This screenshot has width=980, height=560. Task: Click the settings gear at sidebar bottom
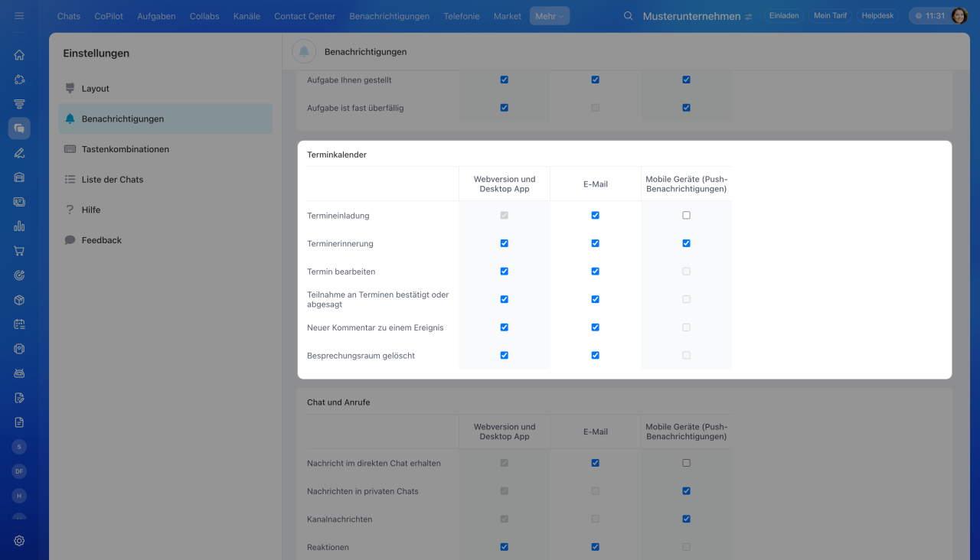pos(19,541)
